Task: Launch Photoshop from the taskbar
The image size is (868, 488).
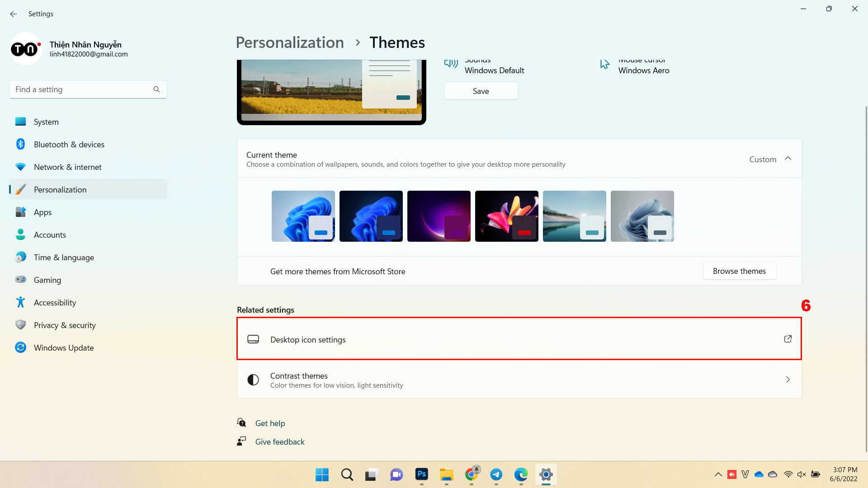Action: (421, 474)
